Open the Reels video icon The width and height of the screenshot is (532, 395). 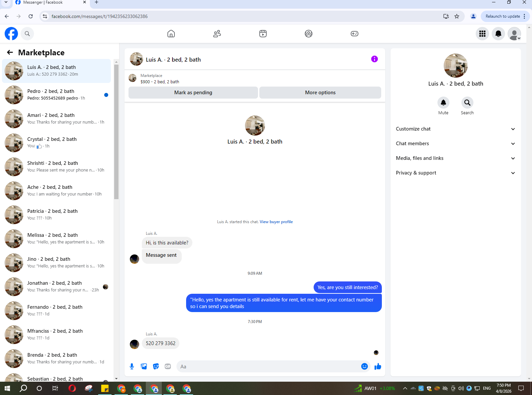tap(263, 34)
